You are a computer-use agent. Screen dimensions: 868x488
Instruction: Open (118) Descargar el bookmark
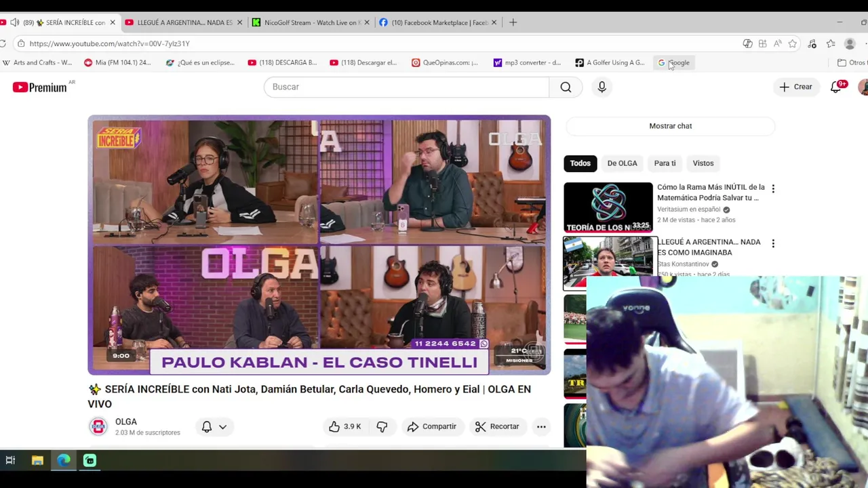(x=363, y=62)
